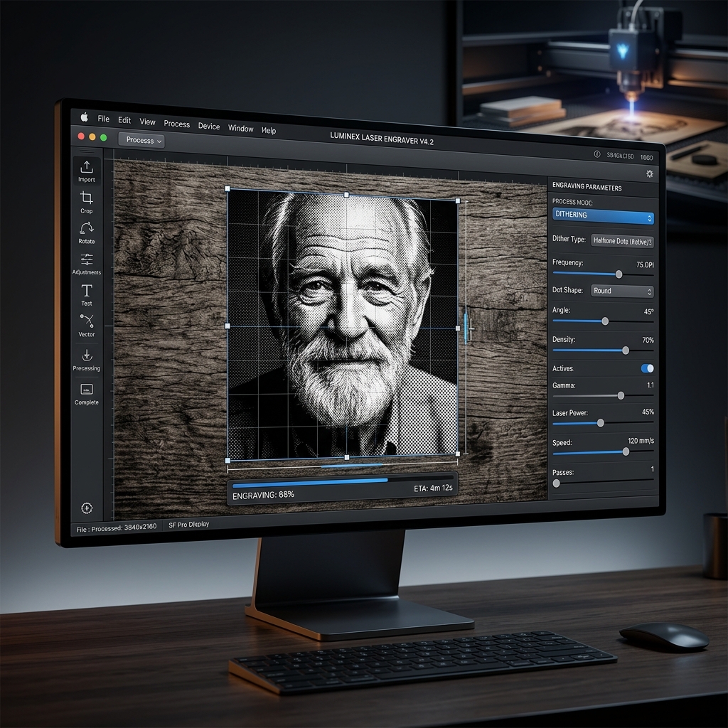The width and height of the screenshot is (728, 728).
Task: Open the Edit menu
Action: point(124,120)
